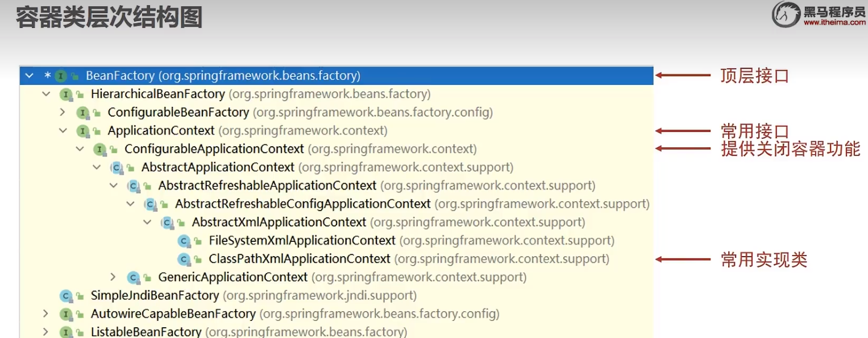Click the HierarchicalBeanFactory interface icon
The image size is (868, 338).
coord(66,94)
